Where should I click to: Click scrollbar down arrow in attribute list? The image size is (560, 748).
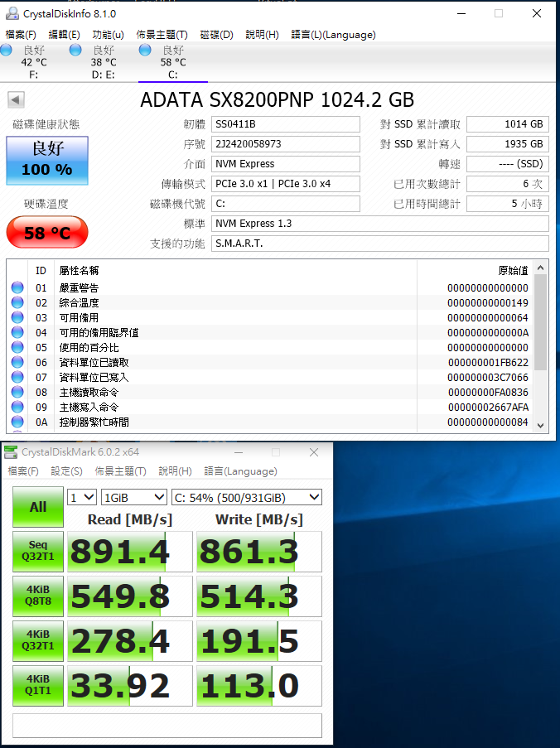point(540,426)
